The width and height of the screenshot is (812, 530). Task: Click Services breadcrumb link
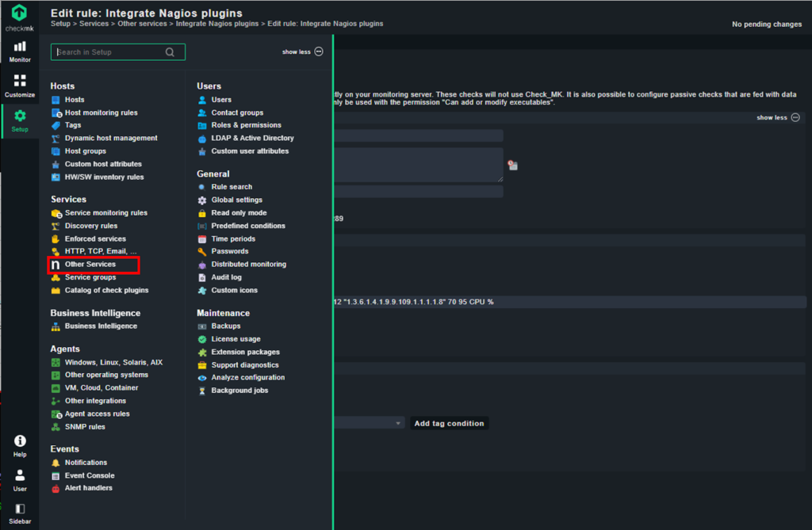(94, 24)
